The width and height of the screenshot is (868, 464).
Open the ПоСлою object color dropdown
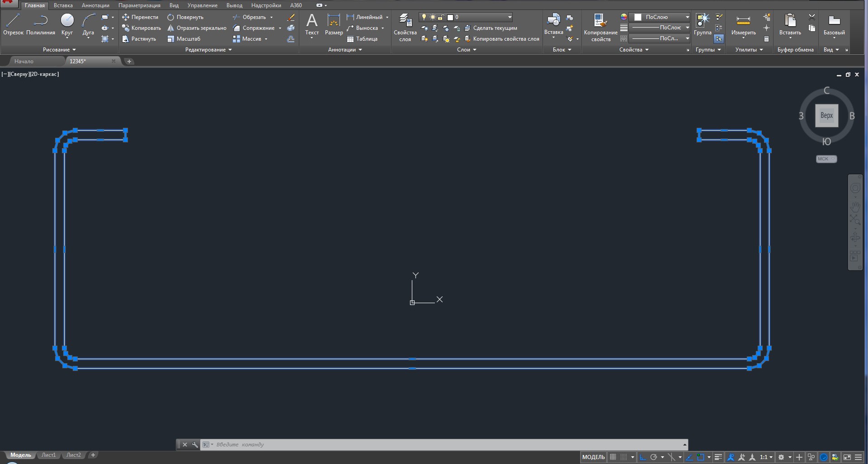click(x=660, y=17)
